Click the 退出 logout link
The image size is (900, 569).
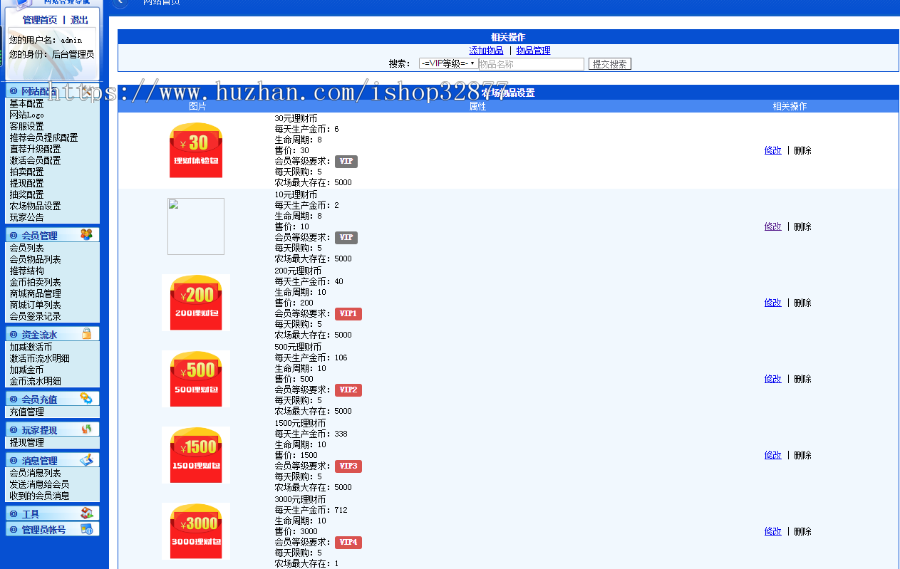click(79, 20)
